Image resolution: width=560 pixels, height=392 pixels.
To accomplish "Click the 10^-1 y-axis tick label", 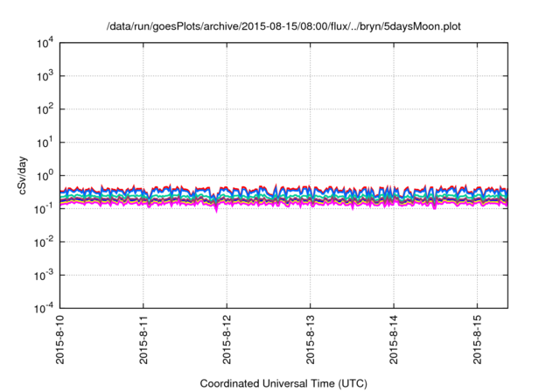I will coord(45,209).
